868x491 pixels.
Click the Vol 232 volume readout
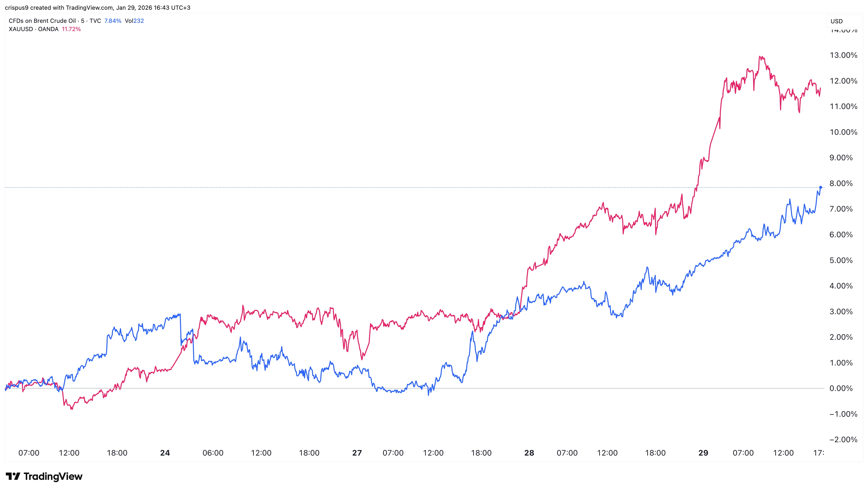[134, 21]
